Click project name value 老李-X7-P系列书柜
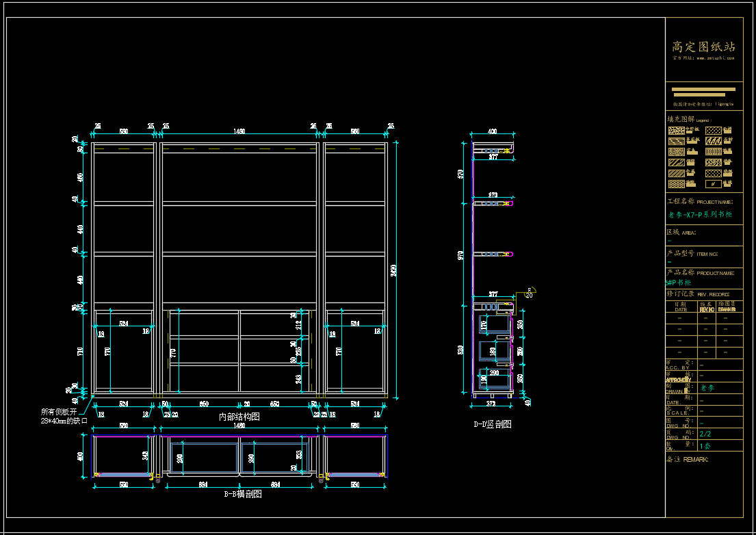The width and height of the screenshot is (756, 535). [x=700, y=215]
